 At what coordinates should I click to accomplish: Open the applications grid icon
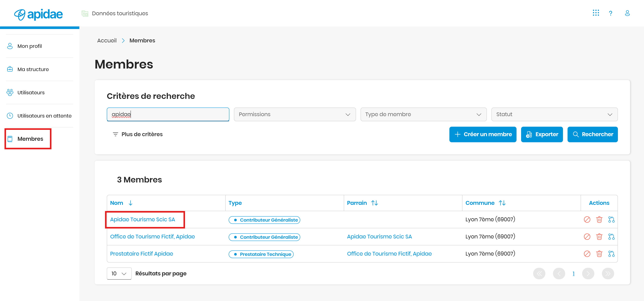(x=596, y=13)
